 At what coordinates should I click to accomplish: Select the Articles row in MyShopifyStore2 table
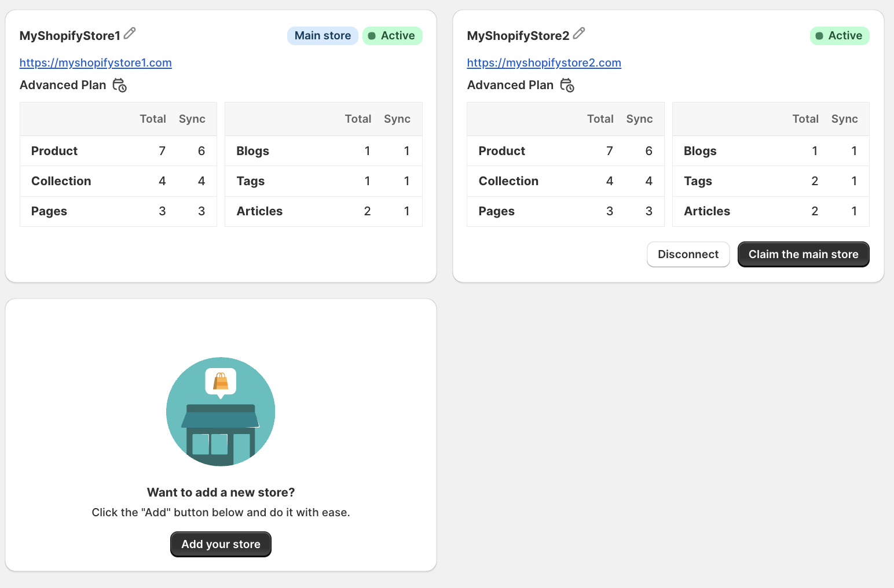coord(771,211)
